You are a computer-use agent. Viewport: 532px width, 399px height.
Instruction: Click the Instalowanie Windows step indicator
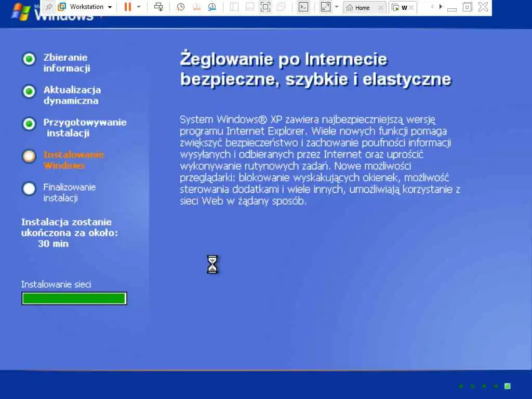point(29,156)
